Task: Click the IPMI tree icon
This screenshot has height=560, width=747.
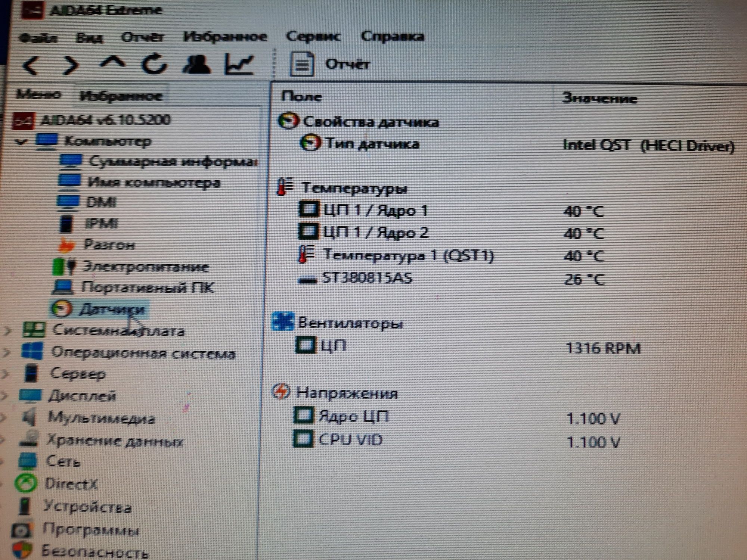Action: click(66, 224)
